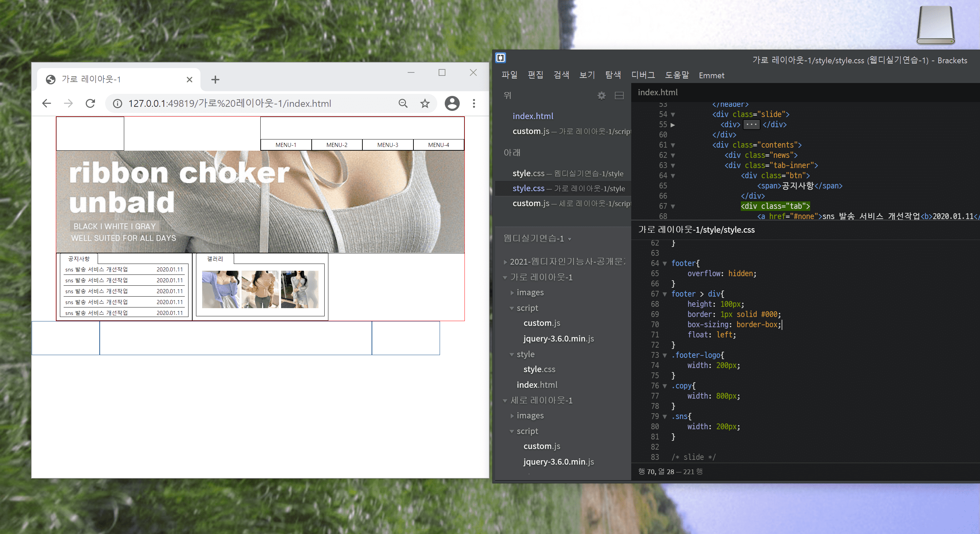Select the 갤러리 tab on the page
The image size is (980, 534).
(x=215, y=258)
